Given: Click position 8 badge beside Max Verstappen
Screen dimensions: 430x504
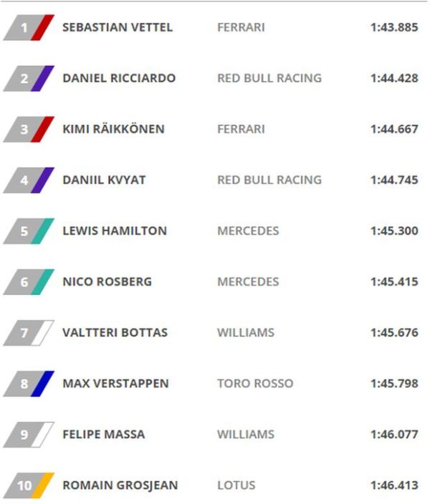Looking at the screenshot, I should (27, 384).
